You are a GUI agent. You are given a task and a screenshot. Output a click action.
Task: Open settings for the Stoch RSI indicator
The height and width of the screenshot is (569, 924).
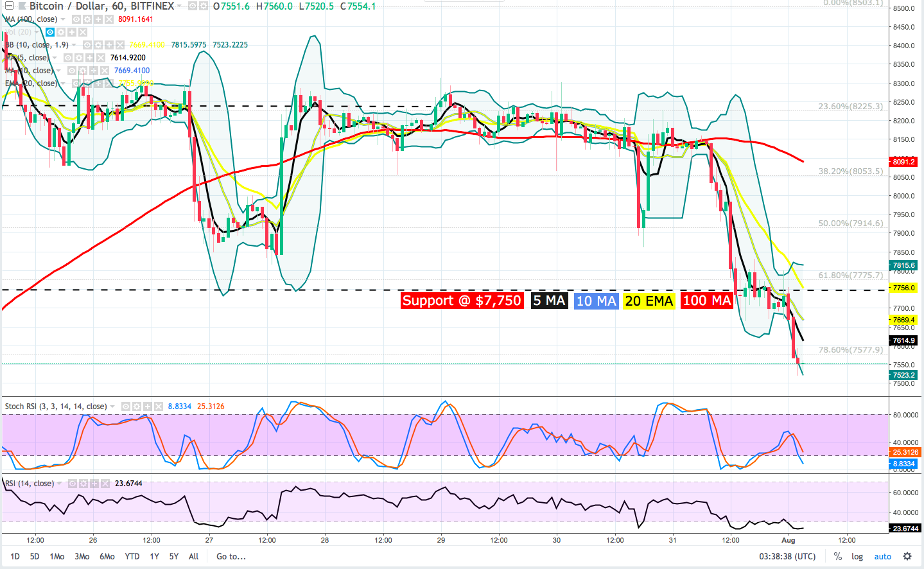tap(137, 405)
